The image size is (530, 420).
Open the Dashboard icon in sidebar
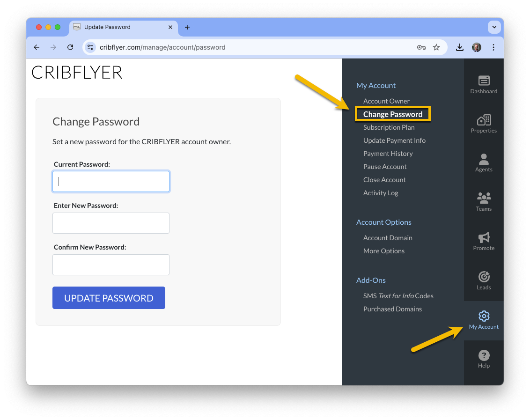point(484,81)
